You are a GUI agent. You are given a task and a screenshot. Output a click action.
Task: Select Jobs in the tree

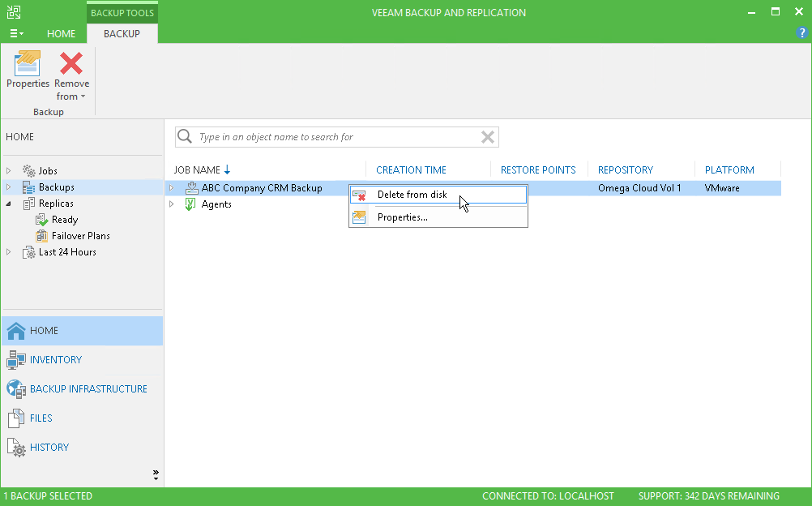coord(48,170)
